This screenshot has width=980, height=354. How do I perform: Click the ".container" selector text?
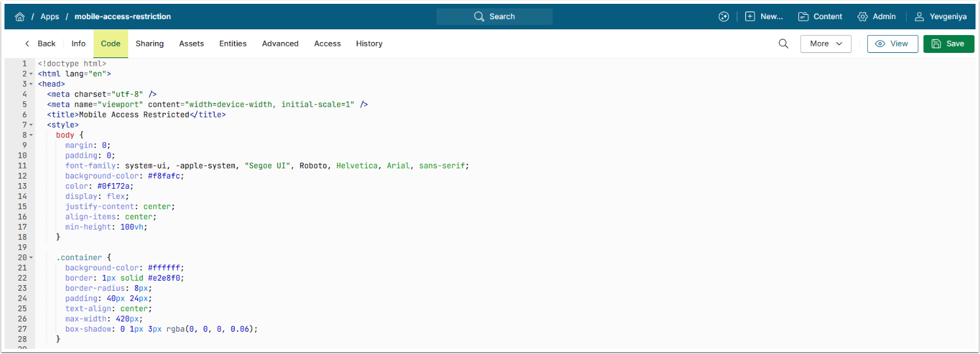pos(79,258)
